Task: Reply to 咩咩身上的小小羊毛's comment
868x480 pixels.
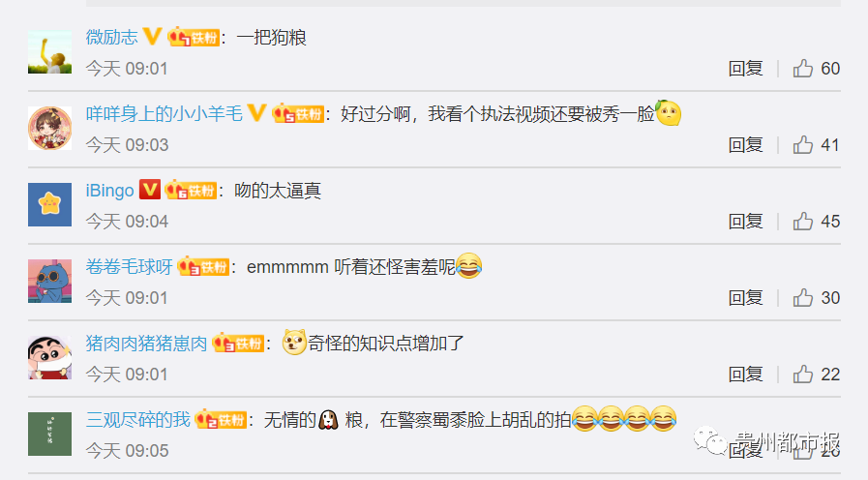Action: click(745, 145)
